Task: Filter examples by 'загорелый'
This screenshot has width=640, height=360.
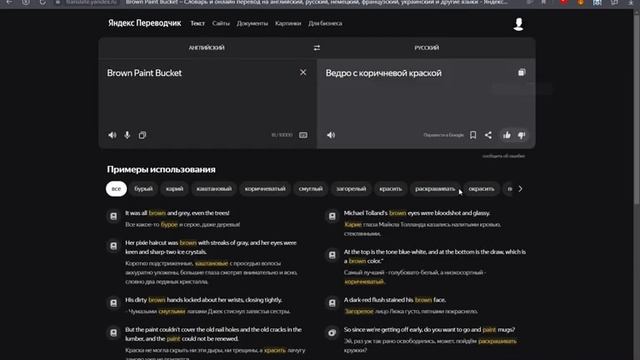Action: [351, 189]
